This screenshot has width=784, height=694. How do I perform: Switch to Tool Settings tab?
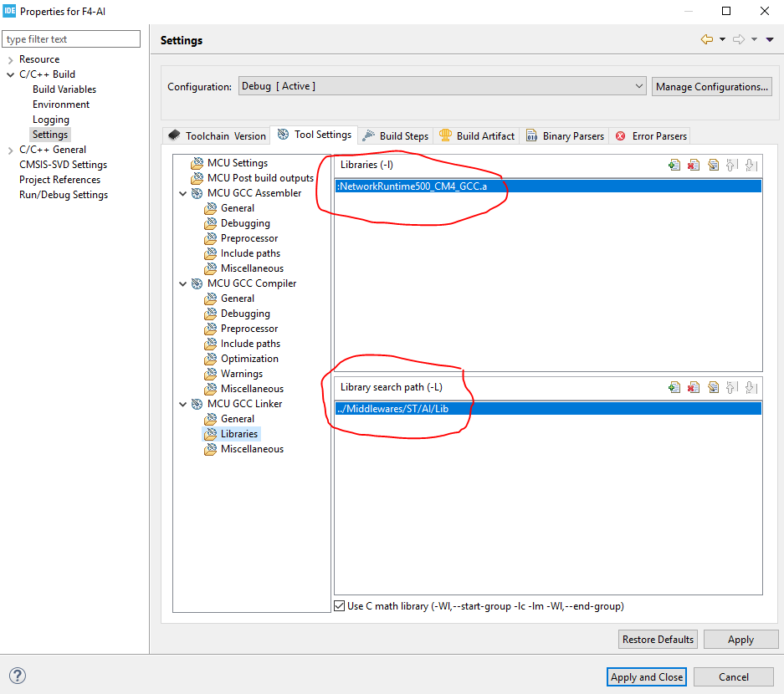point(315,135)
